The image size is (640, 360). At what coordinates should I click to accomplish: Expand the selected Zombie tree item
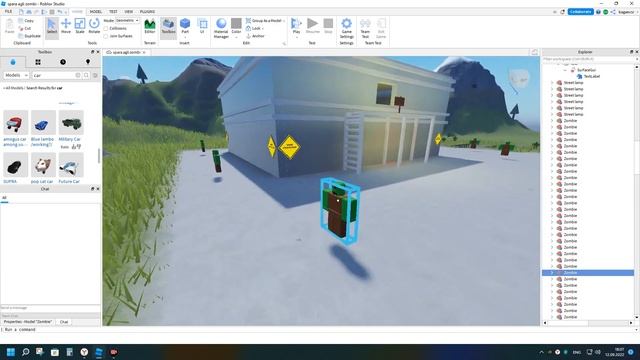(x=552, y=273)
